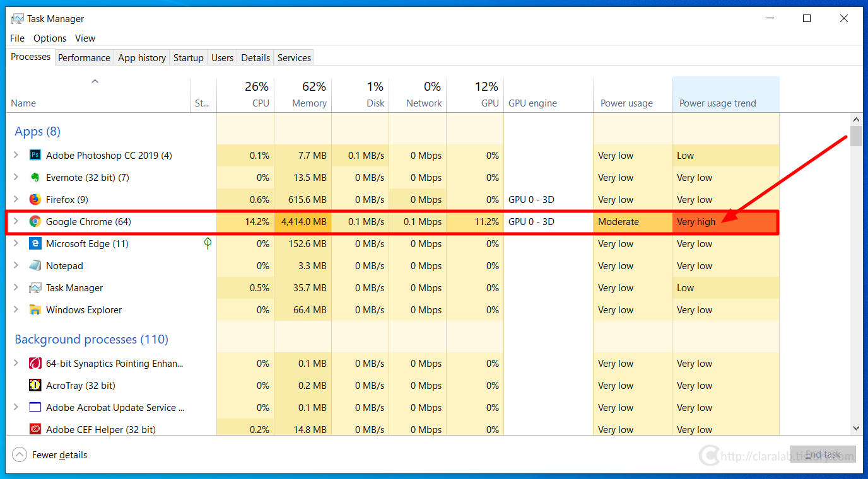Click the Adobe Photoshop CC 2019 app icon
The width and height of the screenshot is (868, 479).
point(35,155)
